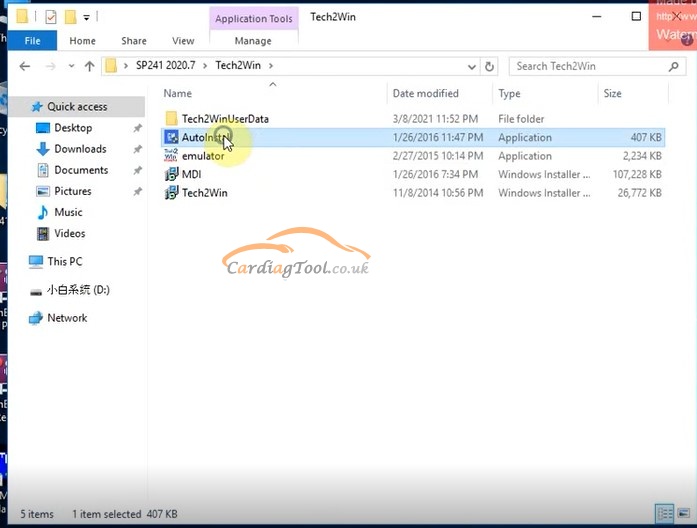Go up one folder level
697x528 pixels.
pos(90,67)
